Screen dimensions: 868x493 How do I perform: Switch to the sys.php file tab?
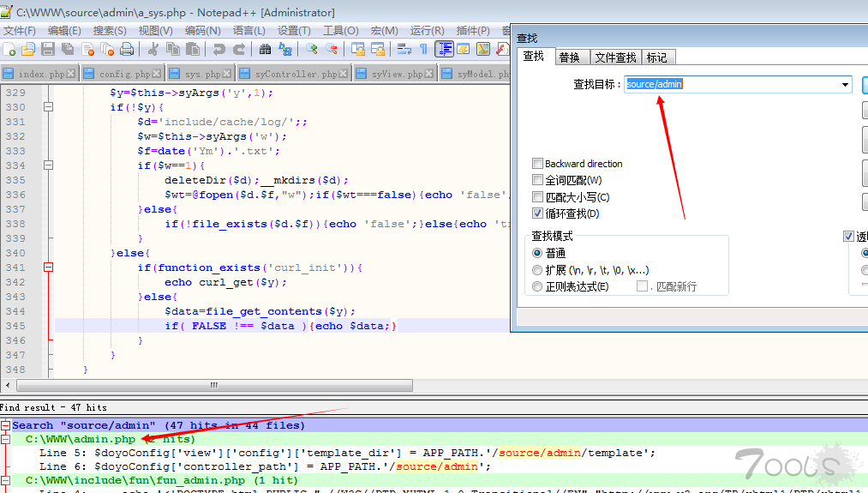click(x=202, y=74)
